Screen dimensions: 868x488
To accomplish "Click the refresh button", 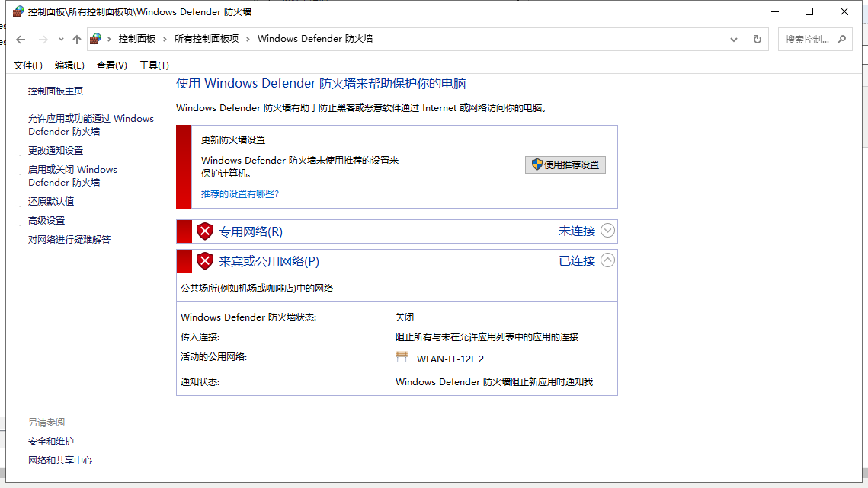I will 757,40.
